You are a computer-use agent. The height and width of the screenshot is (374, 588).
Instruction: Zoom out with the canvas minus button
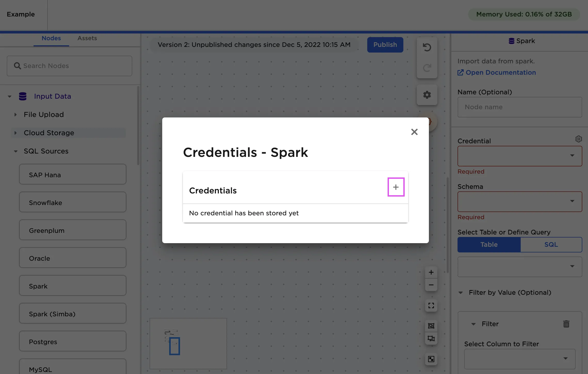point(431,285)
